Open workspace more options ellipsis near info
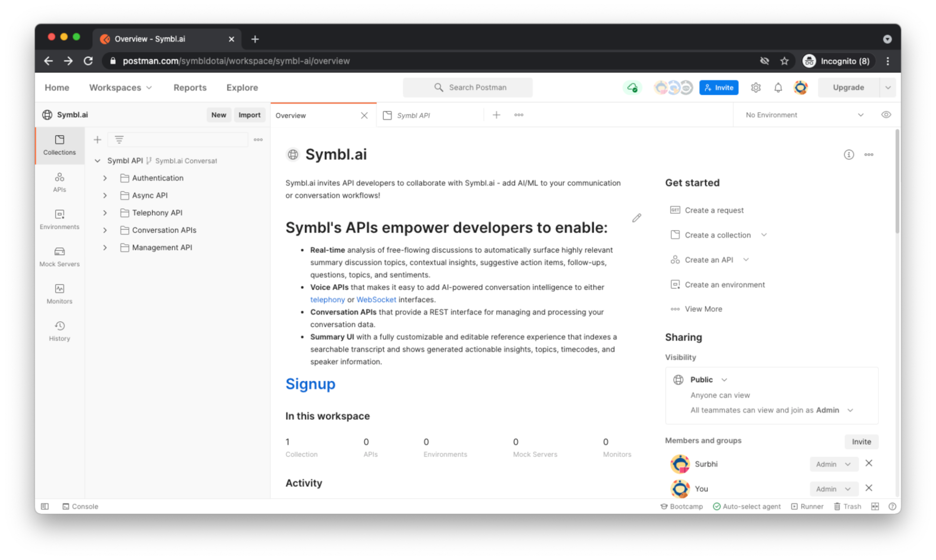936x560 pixels. coord(869,155)
